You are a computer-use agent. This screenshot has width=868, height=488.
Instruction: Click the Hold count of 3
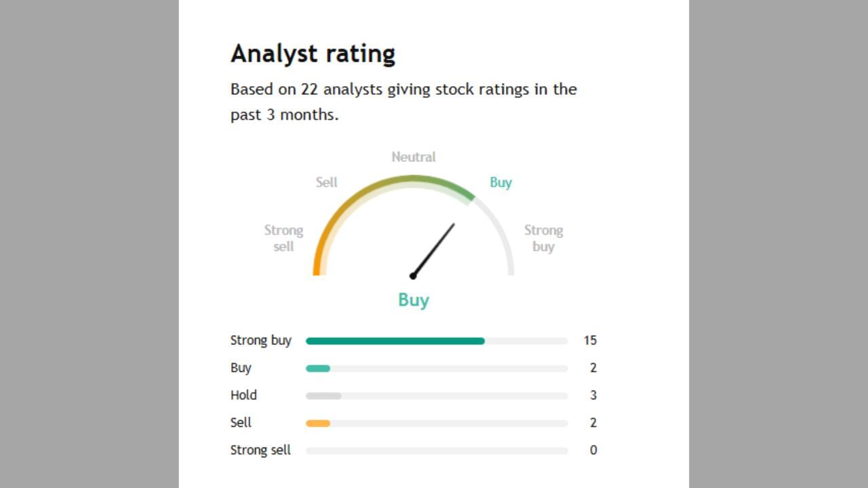tap(593, 396)
